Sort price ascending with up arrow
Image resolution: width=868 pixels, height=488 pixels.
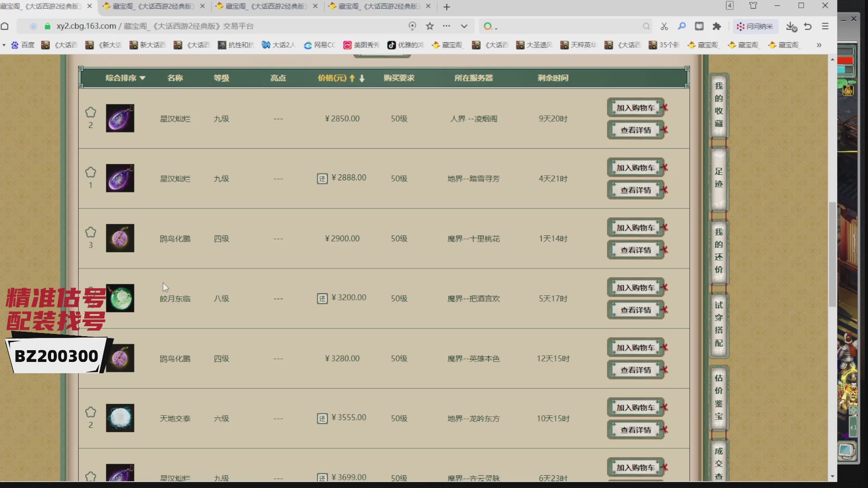coord(352,78)
